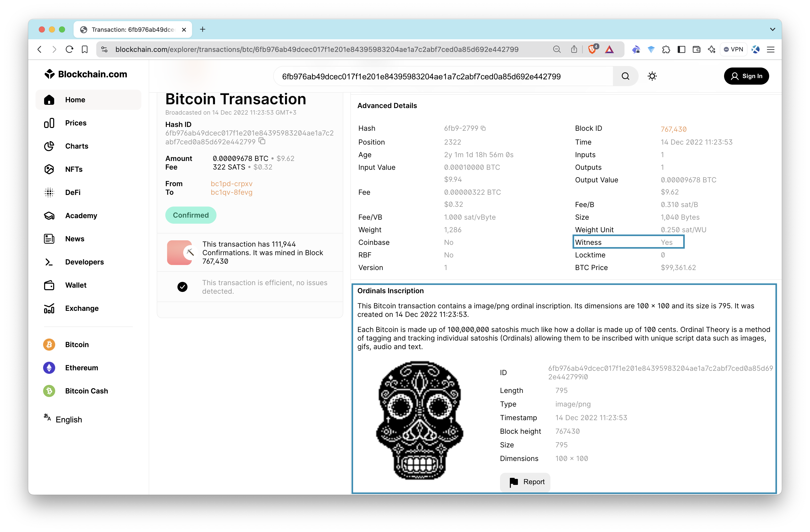
Task: Toggle browser sidebar panel icon
Action: (x=681, y=49)
